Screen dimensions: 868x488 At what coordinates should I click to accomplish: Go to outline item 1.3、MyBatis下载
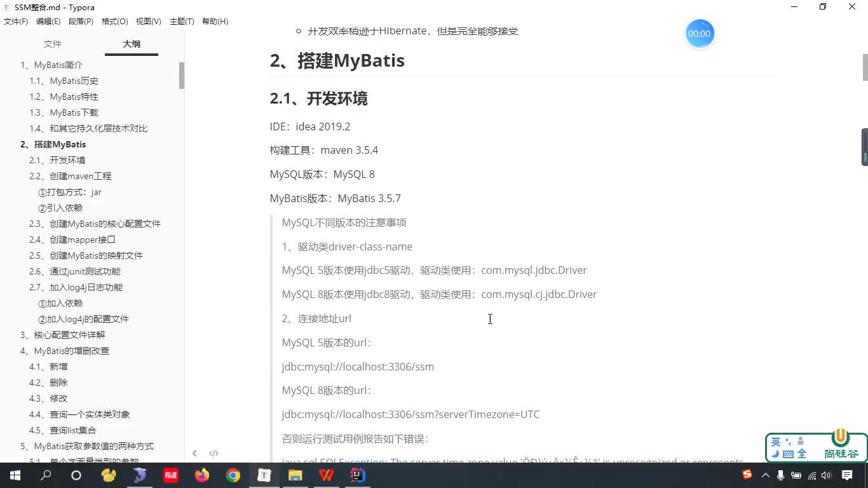pyautogui.click(x=64, y=112)
